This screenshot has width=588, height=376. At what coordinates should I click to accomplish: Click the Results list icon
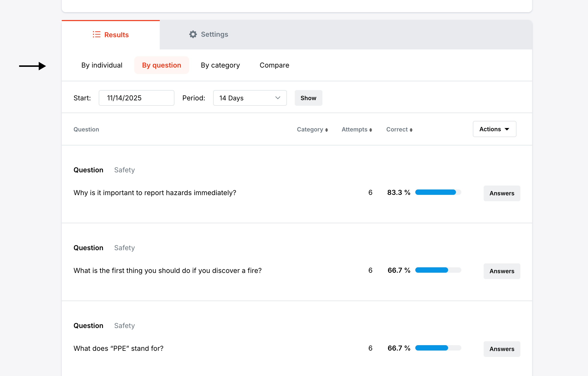tap(97, 35)
